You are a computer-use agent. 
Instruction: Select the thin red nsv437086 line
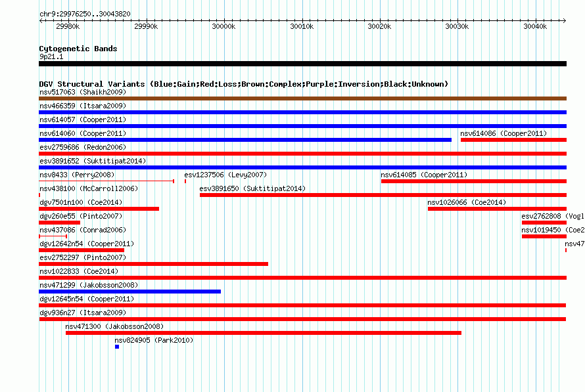53,236
